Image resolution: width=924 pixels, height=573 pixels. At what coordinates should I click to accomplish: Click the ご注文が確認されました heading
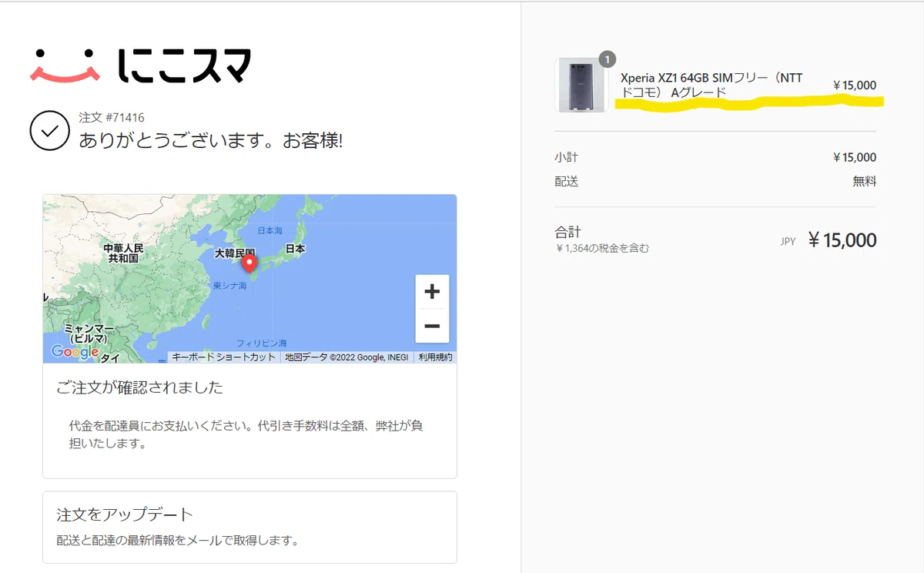140,387
